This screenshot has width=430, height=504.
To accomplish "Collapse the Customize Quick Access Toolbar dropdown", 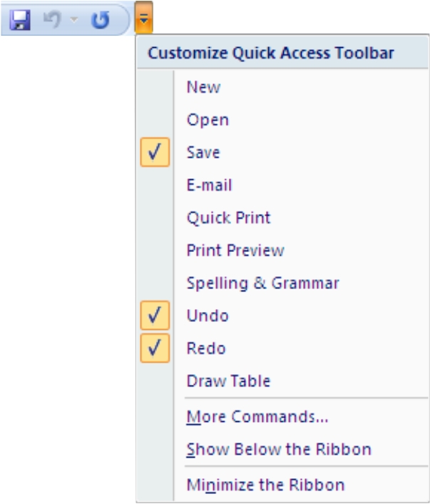I will tap(145, 20).
